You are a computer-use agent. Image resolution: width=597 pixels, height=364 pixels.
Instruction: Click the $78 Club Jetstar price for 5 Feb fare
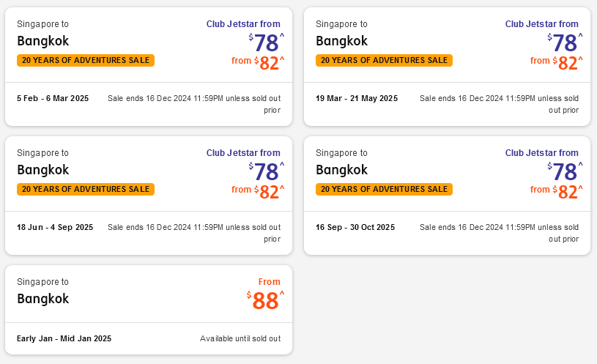tap(266, 42)
